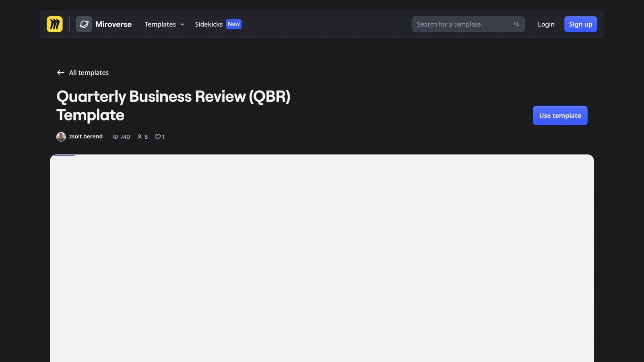644x362 pixels.
Task: Click the magnifier icon in search box
Action: coord(516,24)
